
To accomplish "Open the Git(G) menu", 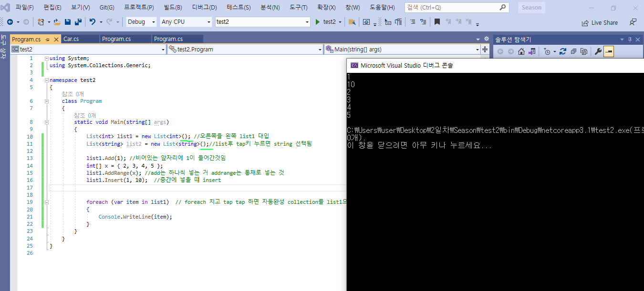I will pyautogui.click(x=106, y=8).
